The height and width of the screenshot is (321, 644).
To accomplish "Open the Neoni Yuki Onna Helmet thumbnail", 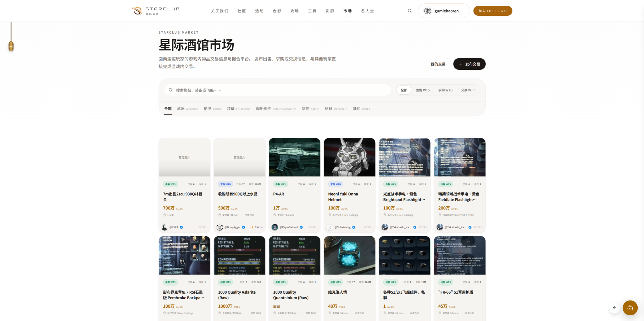I will (350, 157).
